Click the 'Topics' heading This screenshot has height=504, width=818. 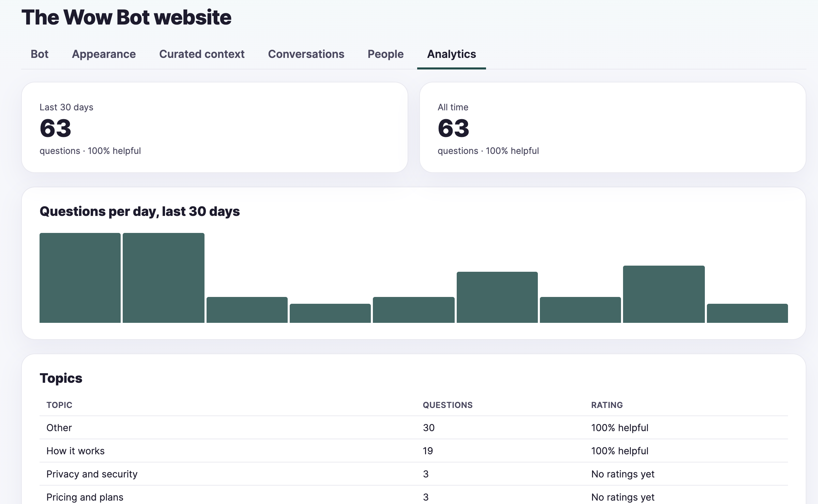tap(61, 378)
